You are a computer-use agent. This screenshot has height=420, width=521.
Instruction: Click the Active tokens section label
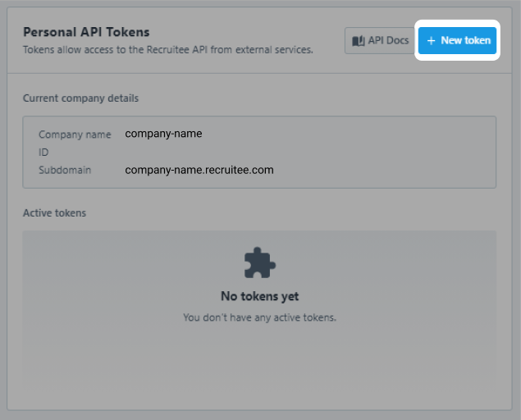[54, 213]
